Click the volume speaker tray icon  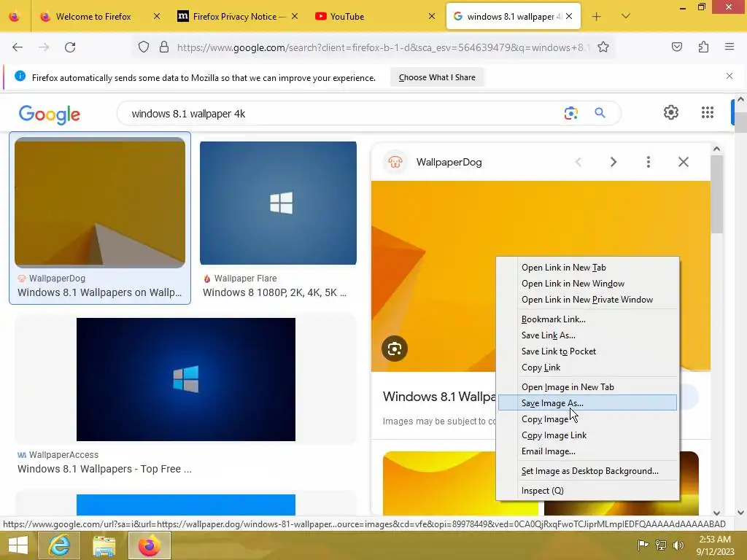[678, 545]
